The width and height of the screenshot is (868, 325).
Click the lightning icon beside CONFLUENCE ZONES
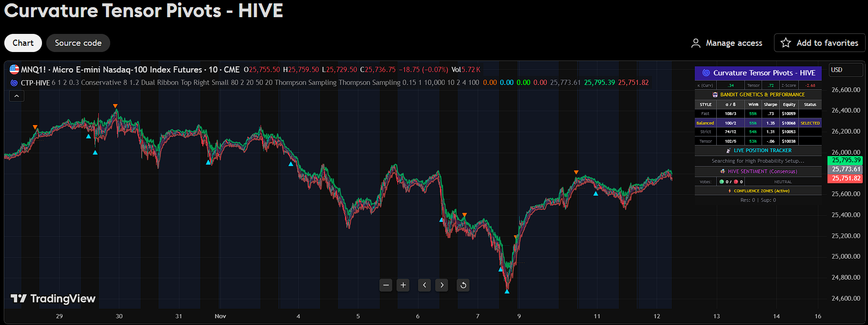pyautogui.click(x=730, y=191)
